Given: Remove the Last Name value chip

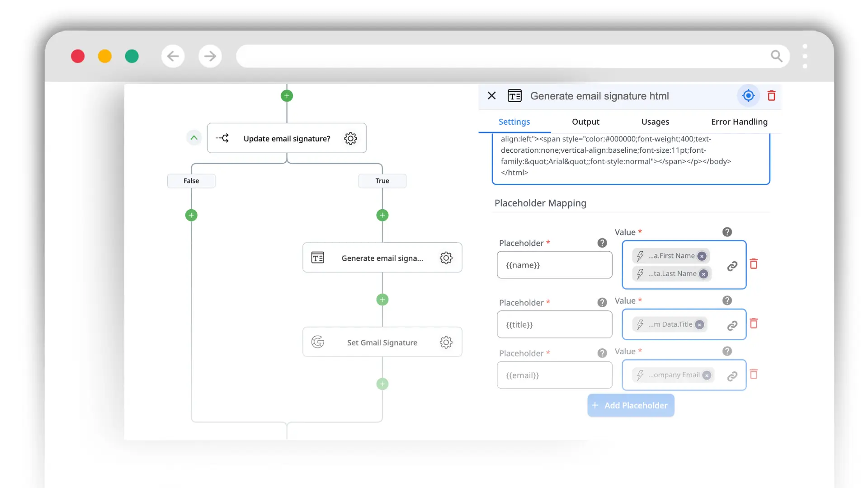Looking at the screenshot, I should coord(703,274).
